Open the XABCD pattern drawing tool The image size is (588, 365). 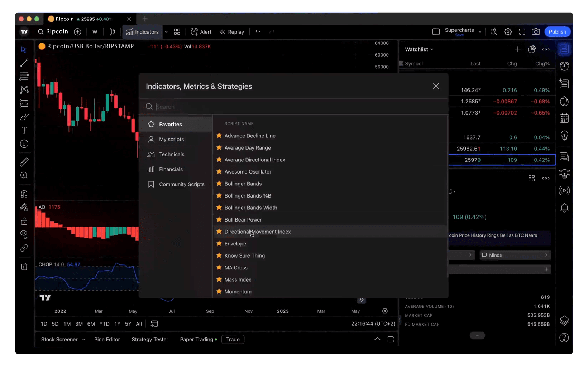point(24,90)
